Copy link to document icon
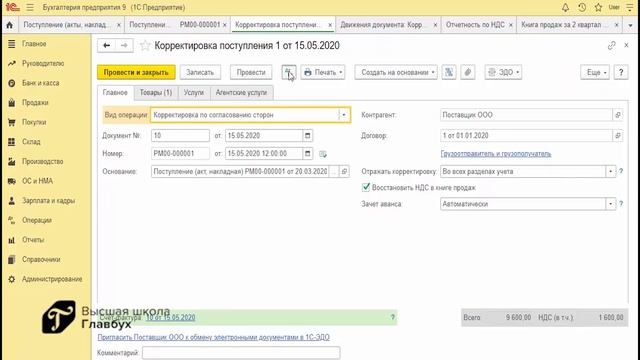Image resolution: width=640 pixels, height=360 pixels. [x=611, y=45]
